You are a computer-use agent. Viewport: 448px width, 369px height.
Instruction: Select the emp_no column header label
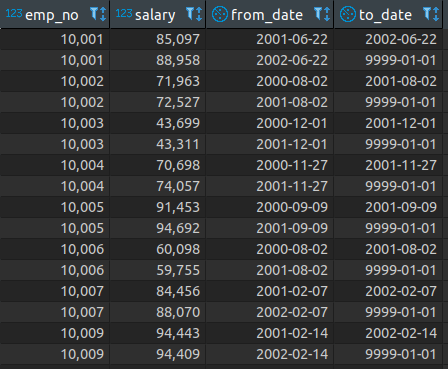[52, 15]
